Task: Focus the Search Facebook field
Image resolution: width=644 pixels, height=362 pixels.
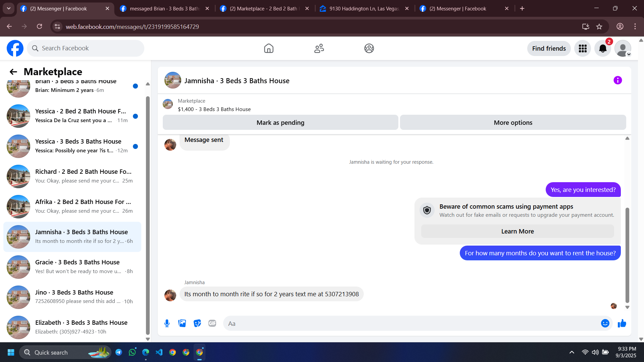Action: (86, 48)
